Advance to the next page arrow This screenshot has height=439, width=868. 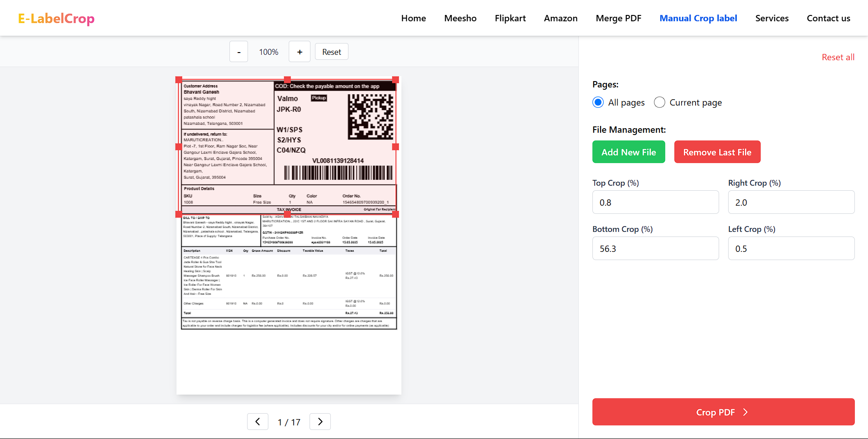click(x=320, y=421)
